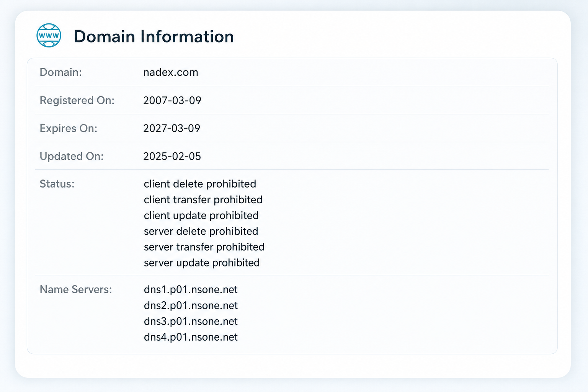Select the nadex.com domain value
Image resolution: width=588 pixels, height=392 pixels.
tap(171, 72)
